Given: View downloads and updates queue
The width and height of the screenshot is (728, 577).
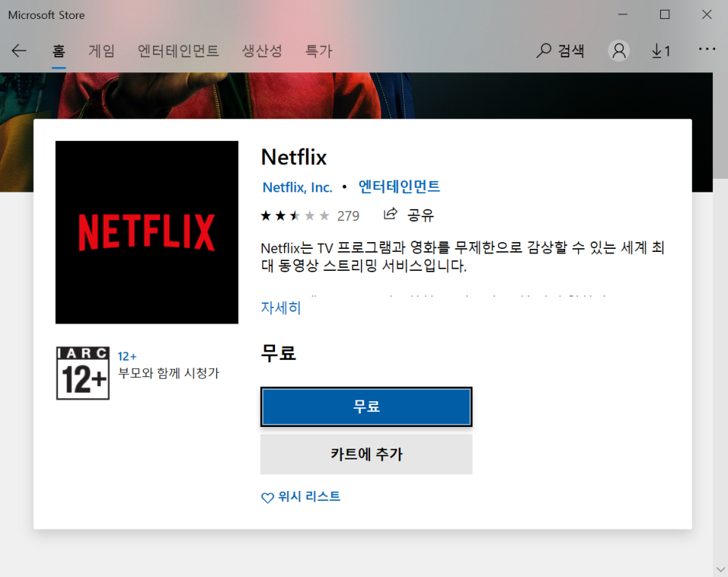Looking at the screenshot, I should coord(661,51).
